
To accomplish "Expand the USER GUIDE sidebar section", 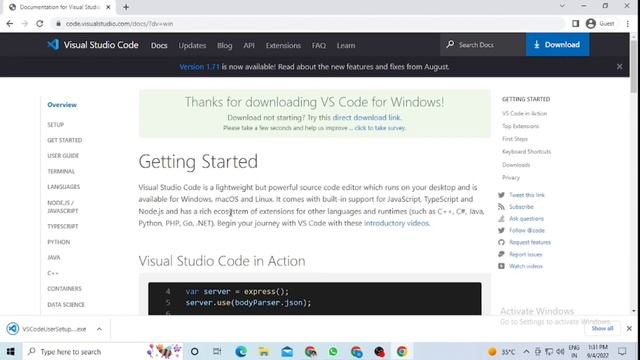I will click(63, 156).
